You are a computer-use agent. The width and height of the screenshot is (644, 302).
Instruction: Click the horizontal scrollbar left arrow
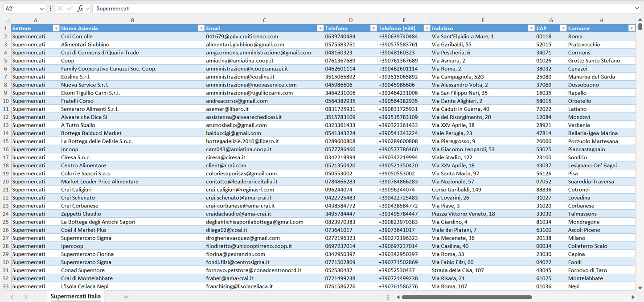click(398, 297)
